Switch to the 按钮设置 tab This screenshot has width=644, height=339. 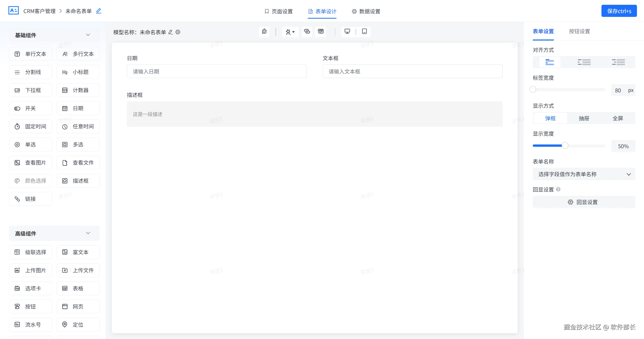click(579, 31)
